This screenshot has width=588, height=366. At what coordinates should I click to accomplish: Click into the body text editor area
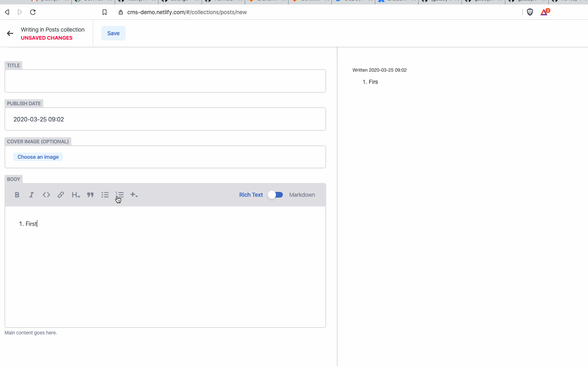pyautogui.click(x=165, y=267)
